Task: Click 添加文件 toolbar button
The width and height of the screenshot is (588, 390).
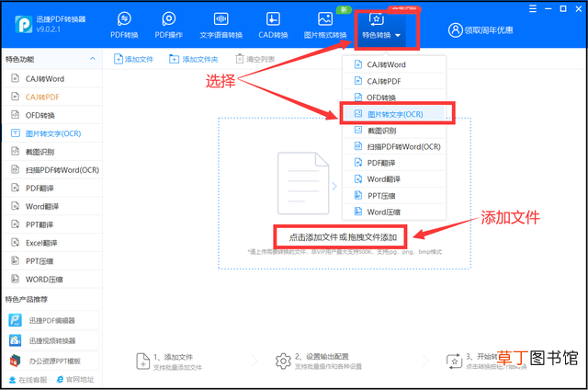Action: [x=133, y=59]
